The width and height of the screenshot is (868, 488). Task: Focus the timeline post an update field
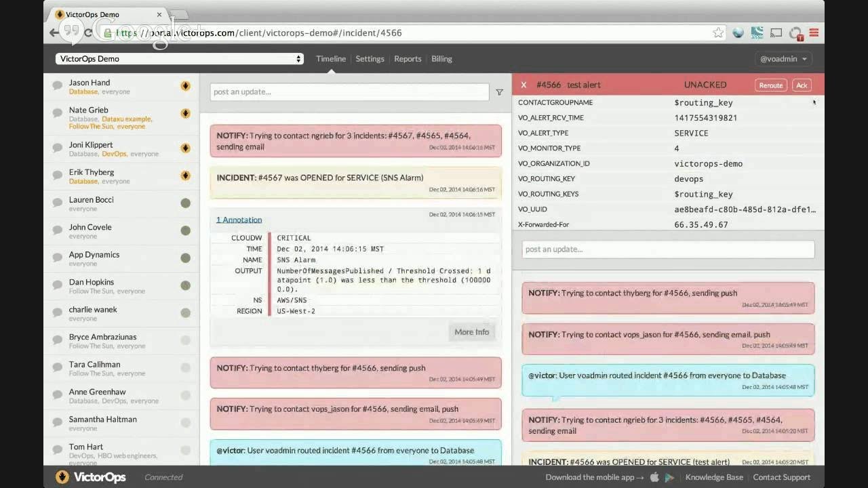349,92
